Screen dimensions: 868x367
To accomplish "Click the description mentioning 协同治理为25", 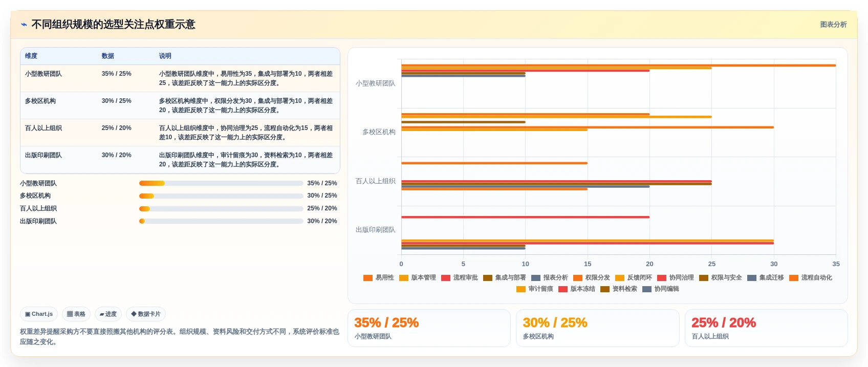I will click(x=246, y=133).
